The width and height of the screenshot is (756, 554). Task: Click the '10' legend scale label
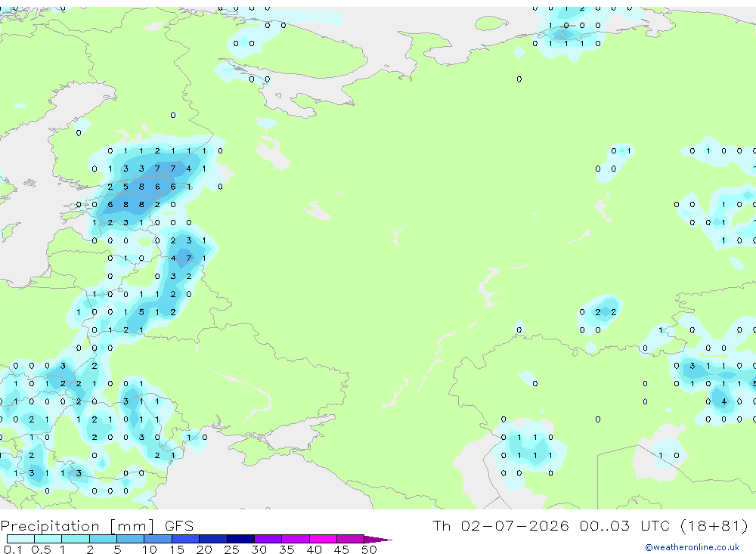(149, 549)
